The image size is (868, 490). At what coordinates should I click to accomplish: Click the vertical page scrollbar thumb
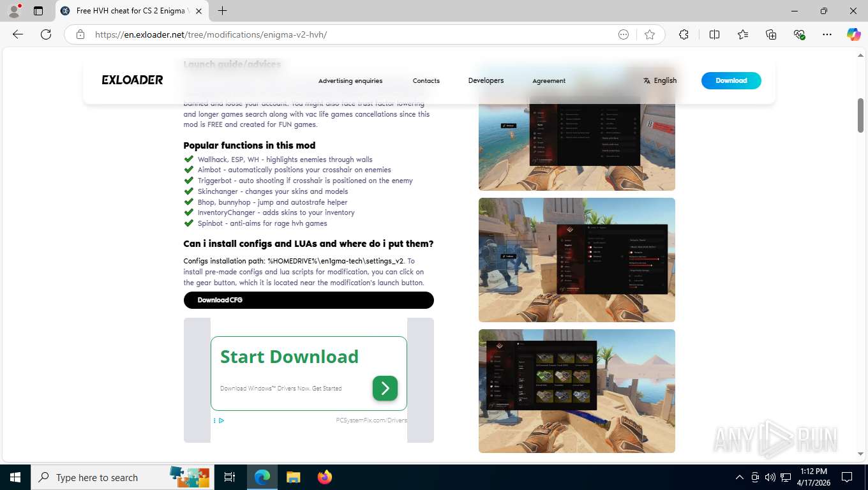tap(860, 115)
